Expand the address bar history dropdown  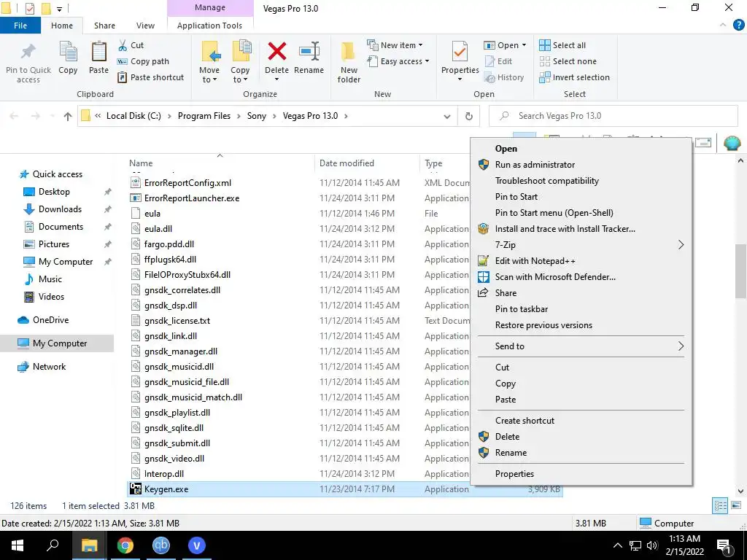(x=447, y=116)
